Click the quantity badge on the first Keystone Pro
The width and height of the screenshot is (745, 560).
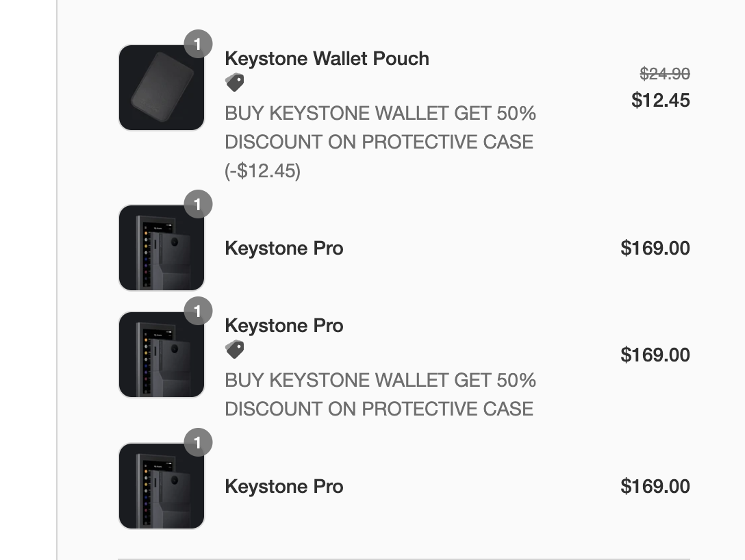tap(198, 204)
